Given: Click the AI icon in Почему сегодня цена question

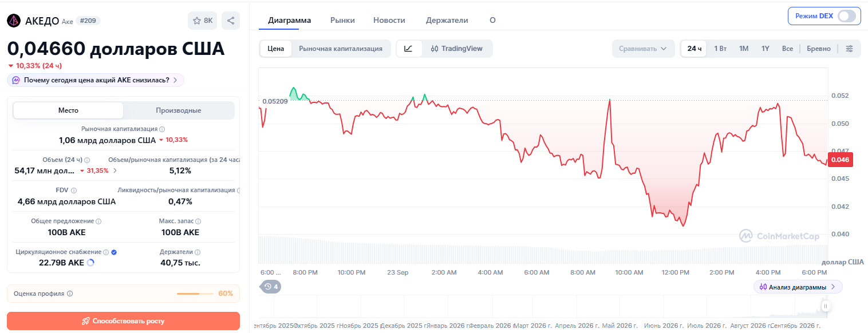Looking at the screenshot, I should pos(17,80).
